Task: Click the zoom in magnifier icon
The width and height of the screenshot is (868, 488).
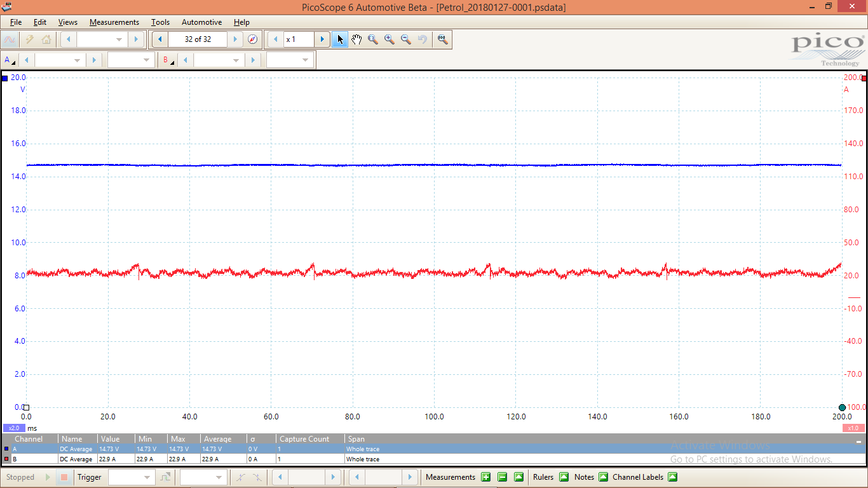Action: (390, 39)
